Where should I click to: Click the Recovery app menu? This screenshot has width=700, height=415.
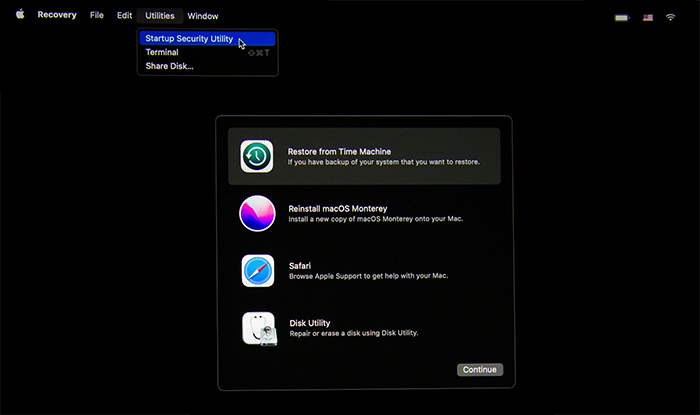57,16
